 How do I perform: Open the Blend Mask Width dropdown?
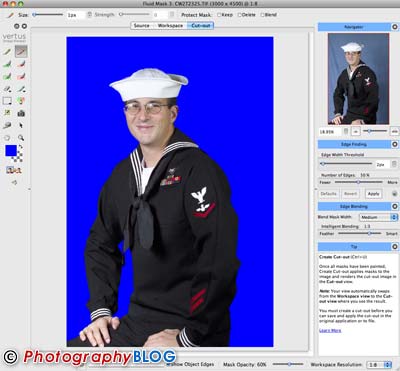(378, 217)
